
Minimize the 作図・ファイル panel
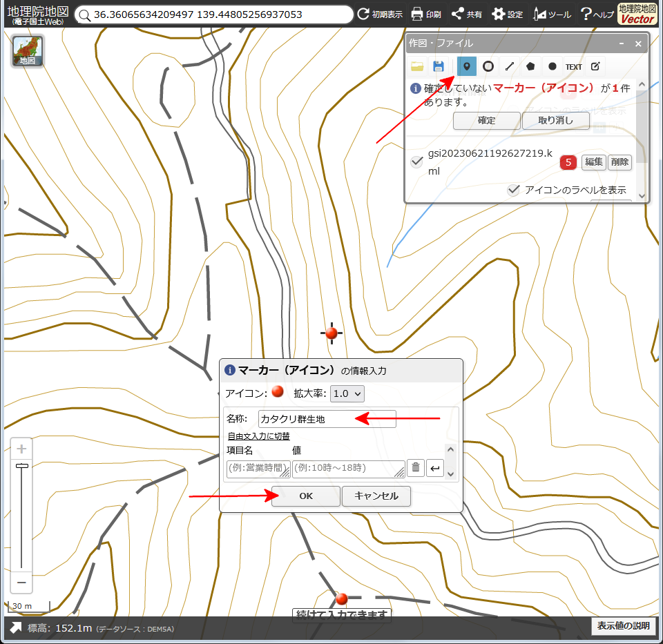(x=622, y=43)
